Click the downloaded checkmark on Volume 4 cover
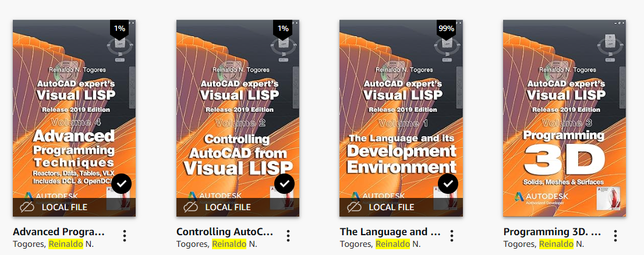 [x=121, y=184]
